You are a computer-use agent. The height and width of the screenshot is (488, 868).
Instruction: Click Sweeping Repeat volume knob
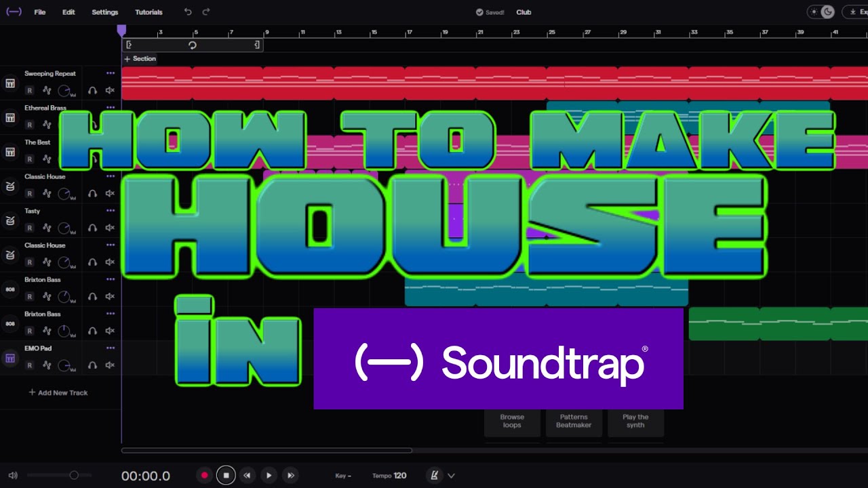(64, 90)
